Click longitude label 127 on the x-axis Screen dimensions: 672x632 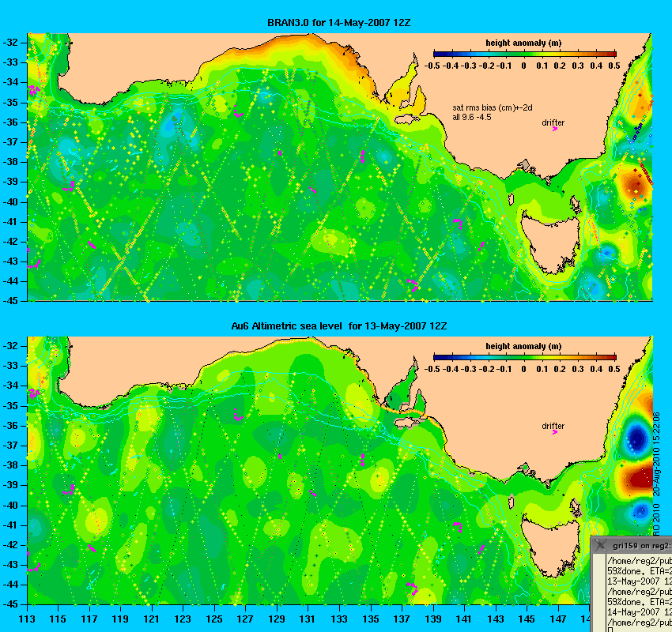click(x=246, y=619)
